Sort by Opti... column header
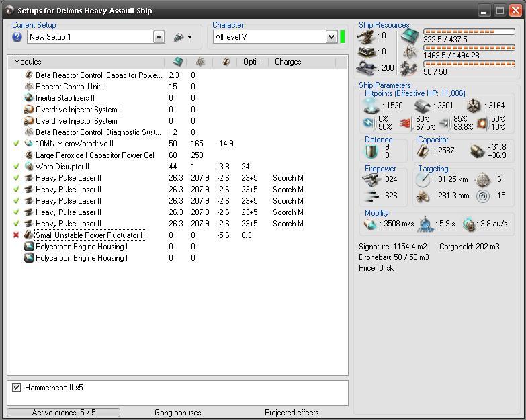The image size is (526, 420). click(253, 62)
